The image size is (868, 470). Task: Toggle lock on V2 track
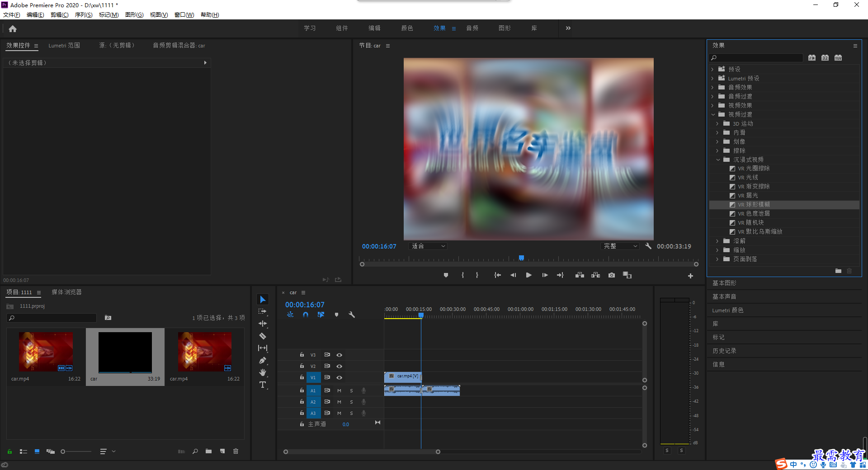pyautogui.click(x=302, y=366)
